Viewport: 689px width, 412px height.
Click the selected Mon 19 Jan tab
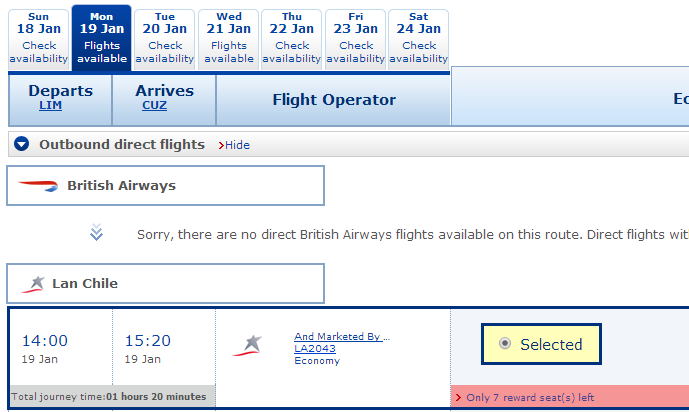click(102, 38)
